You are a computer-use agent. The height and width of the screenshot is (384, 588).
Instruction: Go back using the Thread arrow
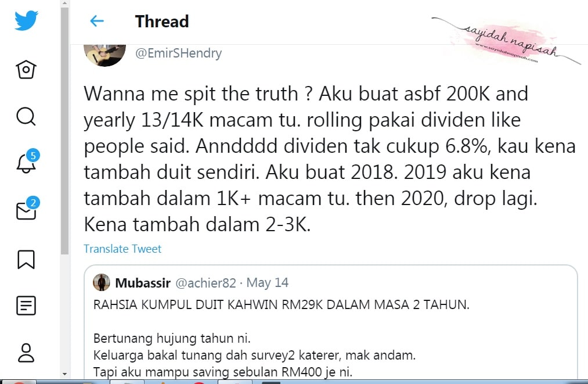pyautogui.click(x=97, y=21)
